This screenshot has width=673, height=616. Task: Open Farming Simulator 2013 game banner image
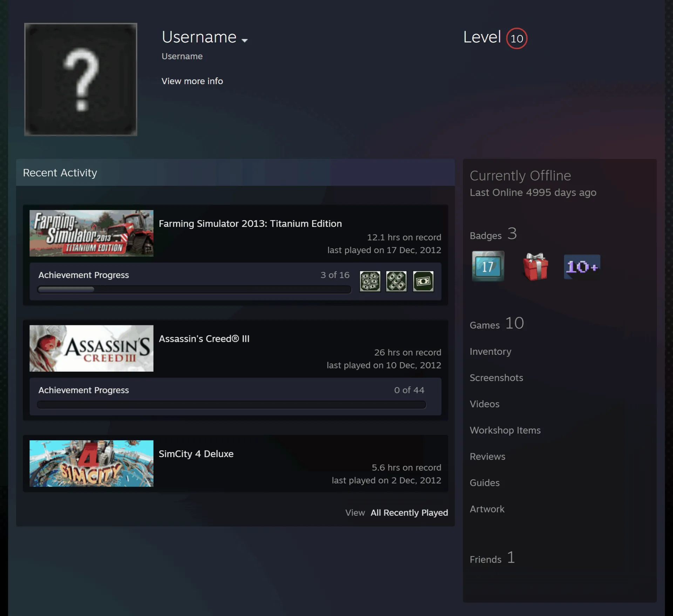[x=91, y=233]
